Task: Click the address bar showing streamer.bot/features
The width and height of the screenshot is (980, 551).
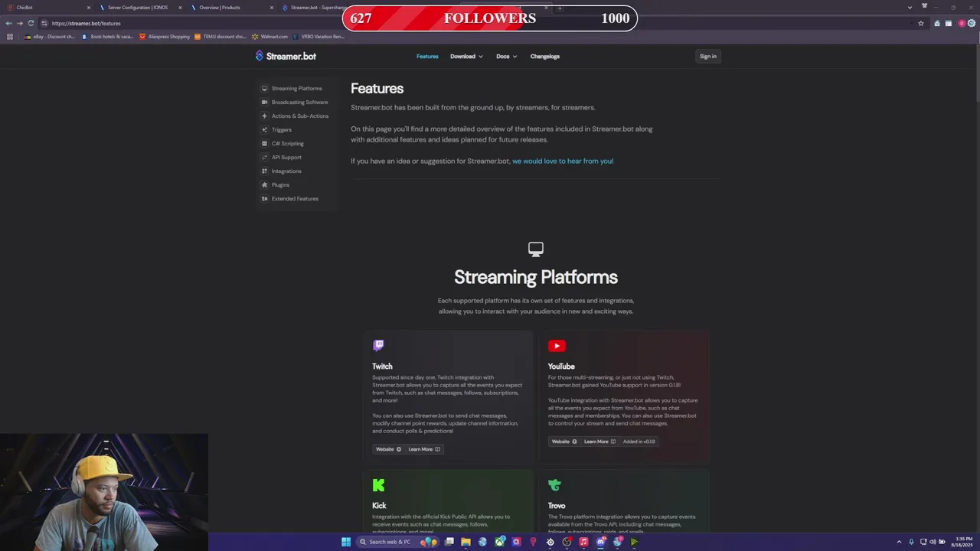Action: 482,23
